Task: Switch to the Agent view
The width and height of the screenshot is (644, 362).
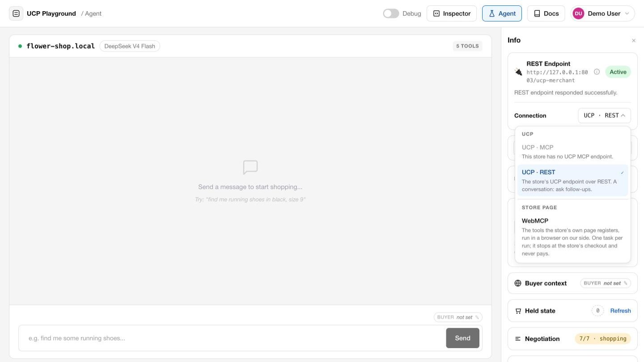Action: tap(502, 13)
